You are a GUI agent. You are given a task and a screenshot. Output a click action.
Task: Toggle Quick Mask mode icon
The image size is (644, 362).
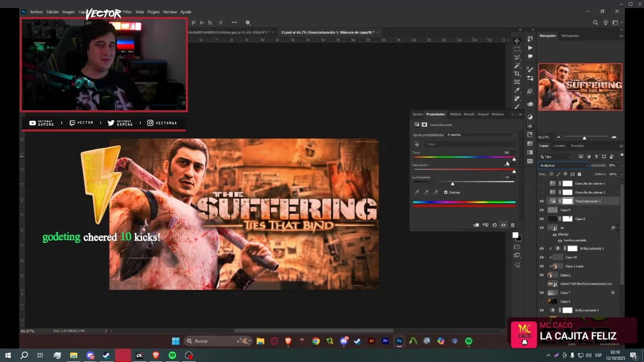click(x=517, y=247)
